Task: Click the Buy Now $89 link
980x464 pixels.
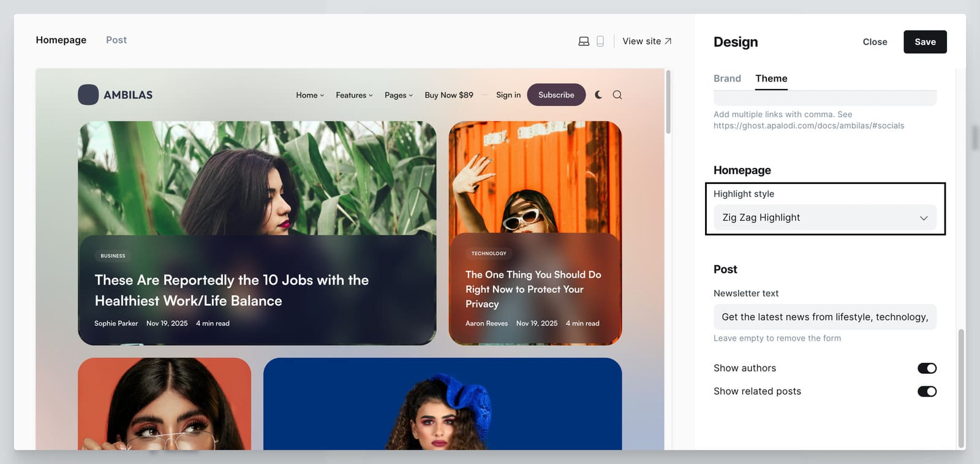Action: 449,95
